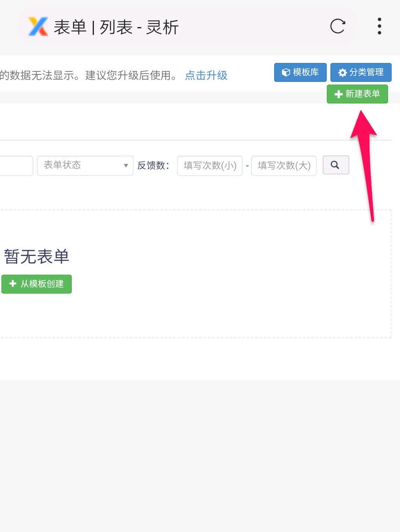Reload the page with the refresh icon
This screenshot has width=400, height=532.
[337, 26]
